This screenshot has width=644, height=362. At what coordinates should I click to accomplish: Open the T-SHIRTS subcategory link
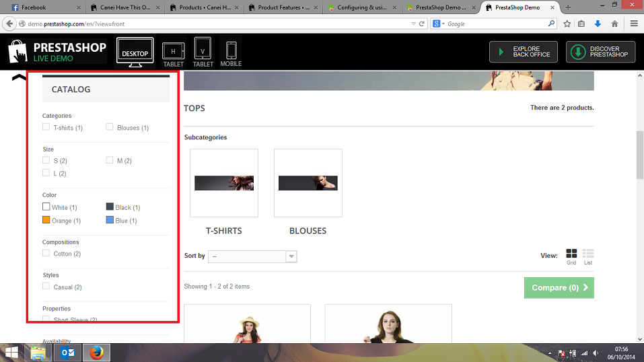click(x=224, y=231)
